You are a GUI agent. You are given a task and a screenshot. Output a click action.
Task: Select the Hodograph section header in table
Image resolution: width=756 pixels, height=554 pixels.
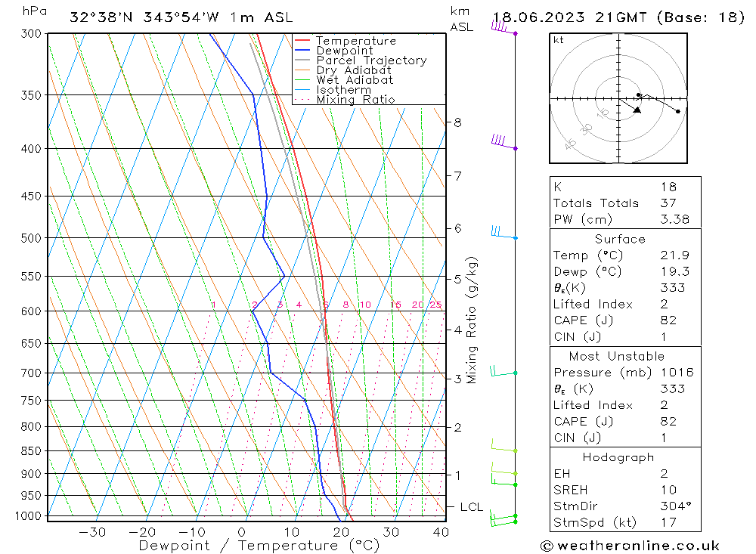click(x=619, y=457)
